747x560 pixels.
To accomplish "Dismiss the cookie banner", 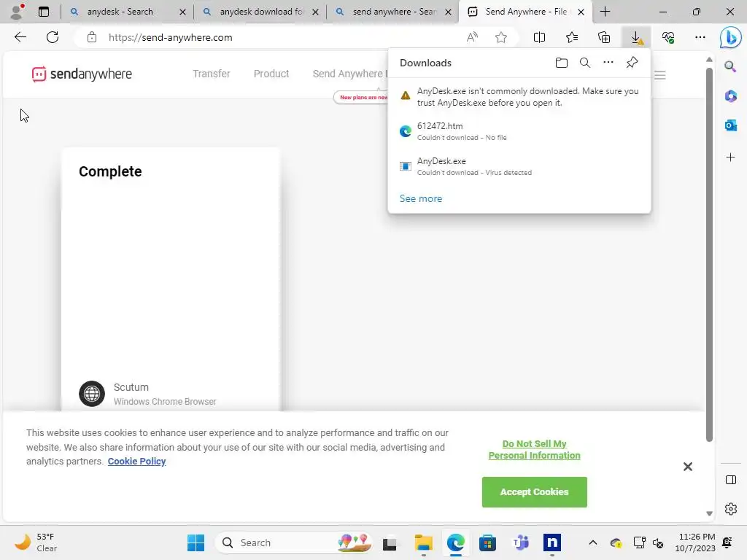I will (687, 467).
